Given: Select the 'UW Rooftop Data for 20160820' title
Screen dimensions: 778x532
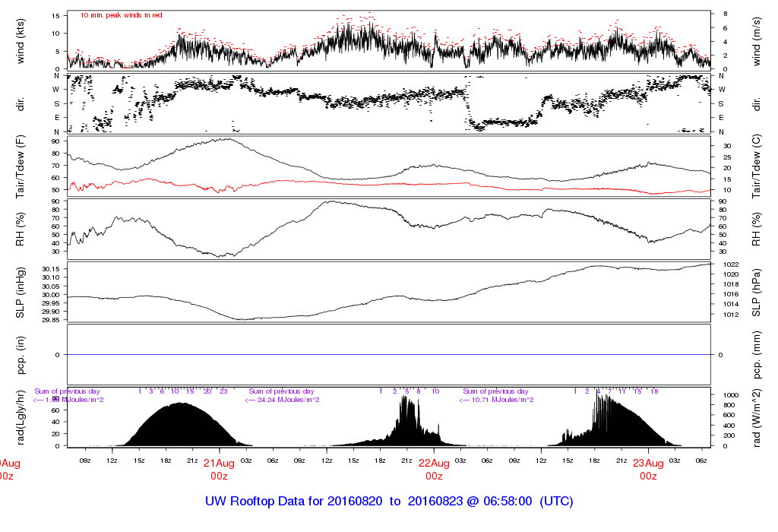Looking at the screenshot, I should point(294,502).
